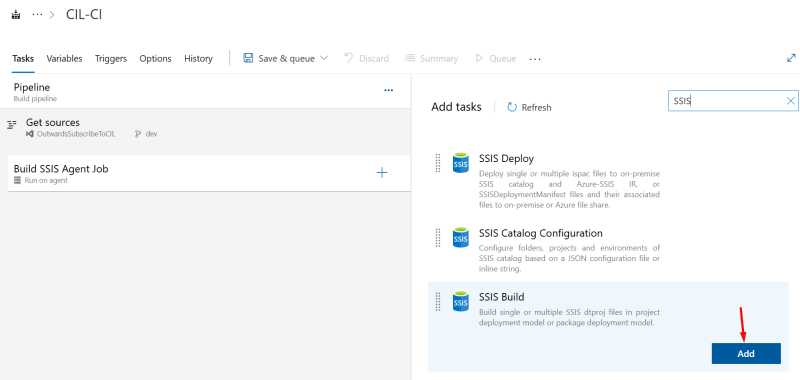Click the Save & queue floppy icon
Image resolution: width=800 pixels, height=380 pixels.
click(x=248, y=58)
